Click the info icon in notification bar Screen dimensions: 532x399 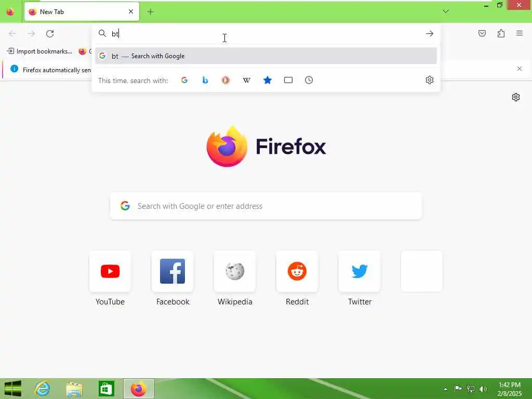(x=14, y=69)
